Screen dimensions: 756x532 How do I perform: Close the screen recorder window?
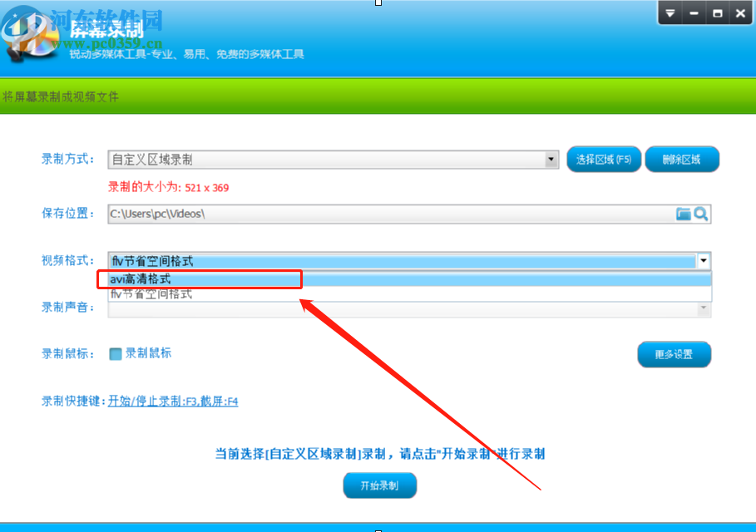click(740, 13)
